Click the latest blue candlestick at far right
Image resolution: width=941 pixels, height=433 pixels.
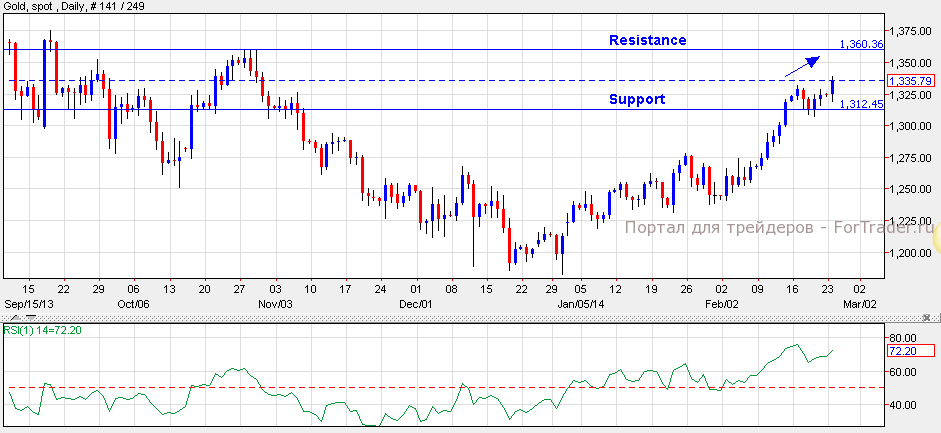(x=833, y=88)
